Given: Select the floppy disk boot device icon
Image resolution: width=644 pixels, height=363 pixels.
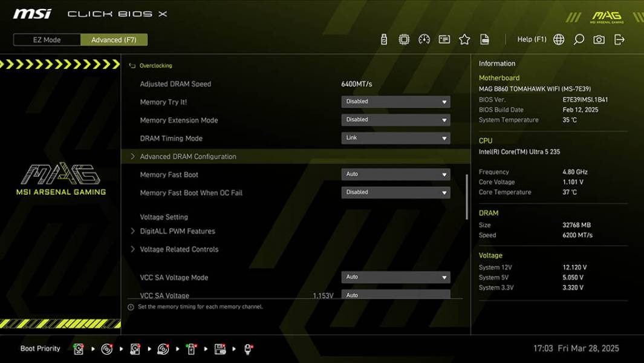Looking at the screenshot, I should pyautogui.click(x=220, y=349).
